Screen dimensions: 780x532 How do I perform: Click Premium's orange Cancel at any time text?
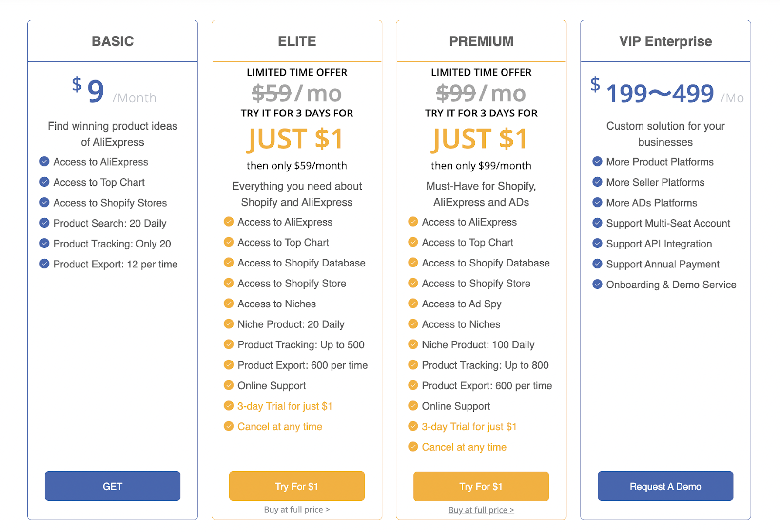coord(464,447)
